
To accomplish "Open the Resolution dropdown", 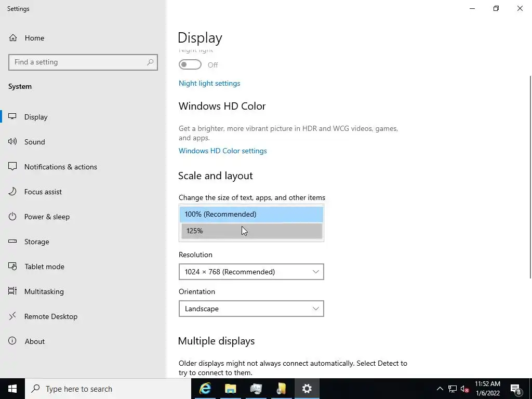I will click(x=251, y=272).
